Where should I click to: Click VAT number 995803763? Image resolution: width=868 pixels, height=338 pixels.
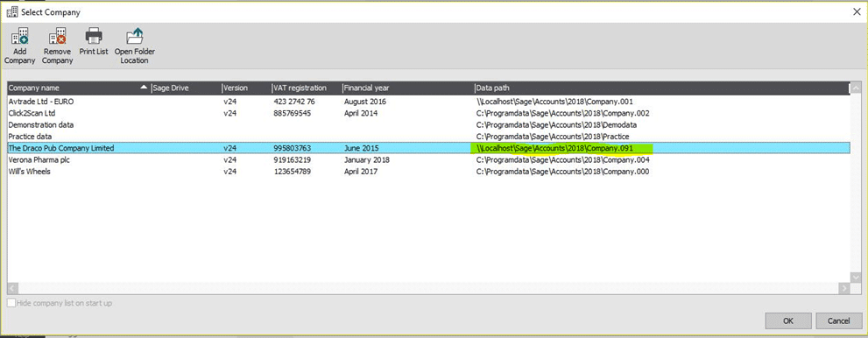point(293,148)
